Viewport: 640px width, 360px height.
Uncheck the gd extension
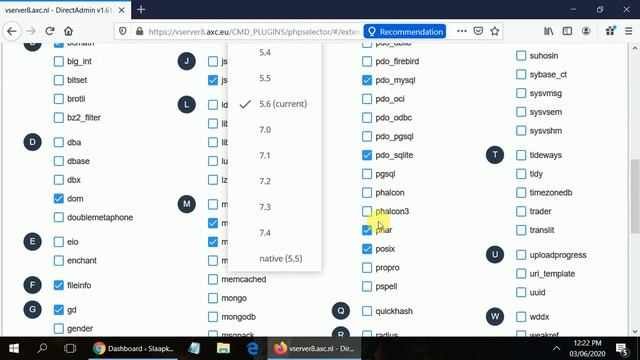pyautogui.click(x=59, y=310)
